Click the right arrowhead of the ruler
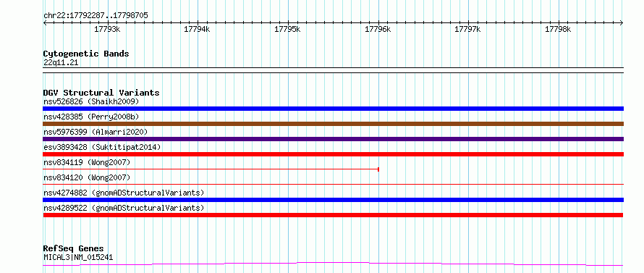 (x=622, y=22)
